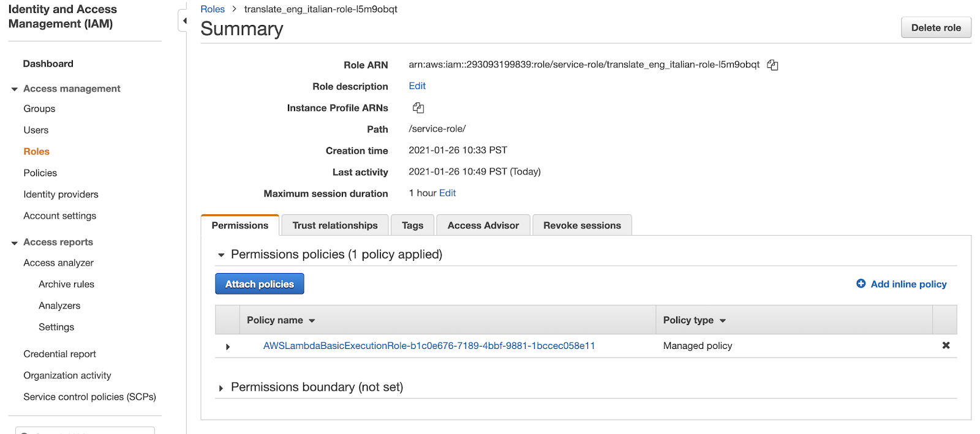The height and width of the screenshot is (434, 980).
Task: Edit the role description
Action: (417, 86)
